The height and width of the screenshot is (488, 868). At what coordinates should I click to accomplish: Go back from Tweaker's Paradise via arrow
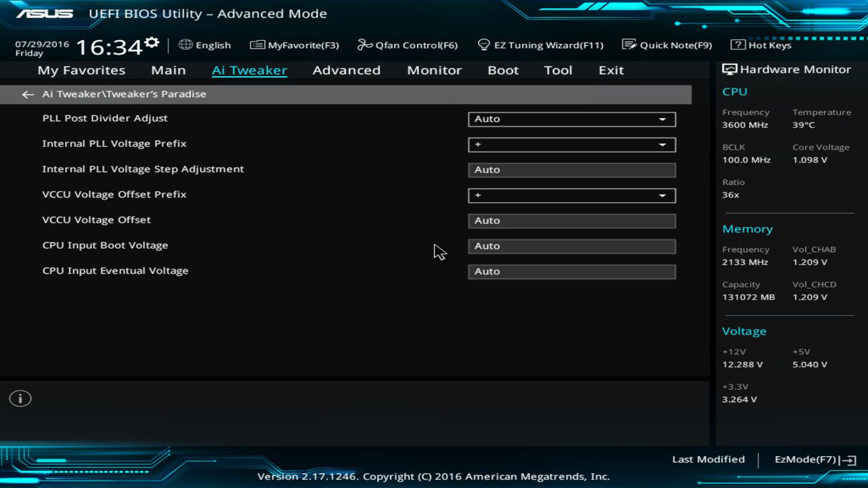click(27, 94)
